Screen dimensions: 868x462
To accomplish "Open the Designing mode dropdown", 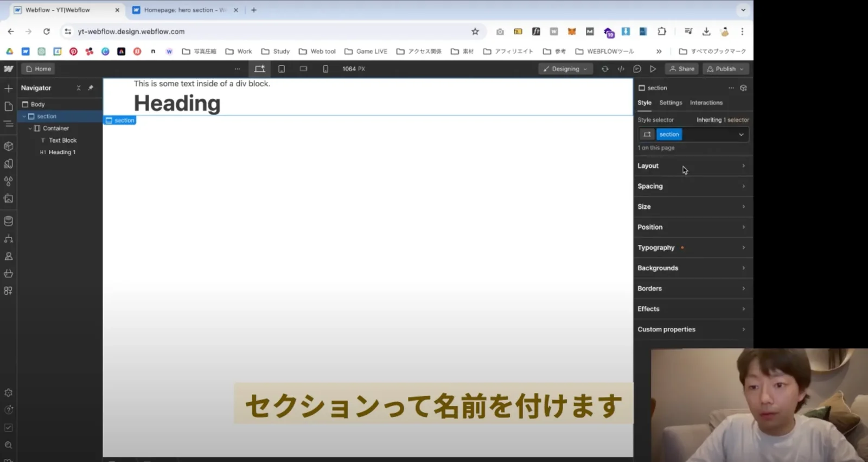I will coord(565,69).
